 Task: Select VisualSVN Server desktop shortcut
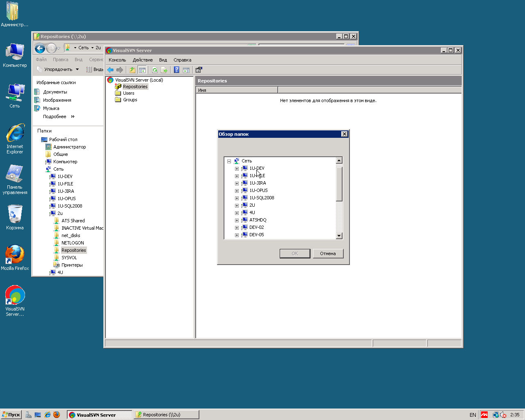point(15,301)
